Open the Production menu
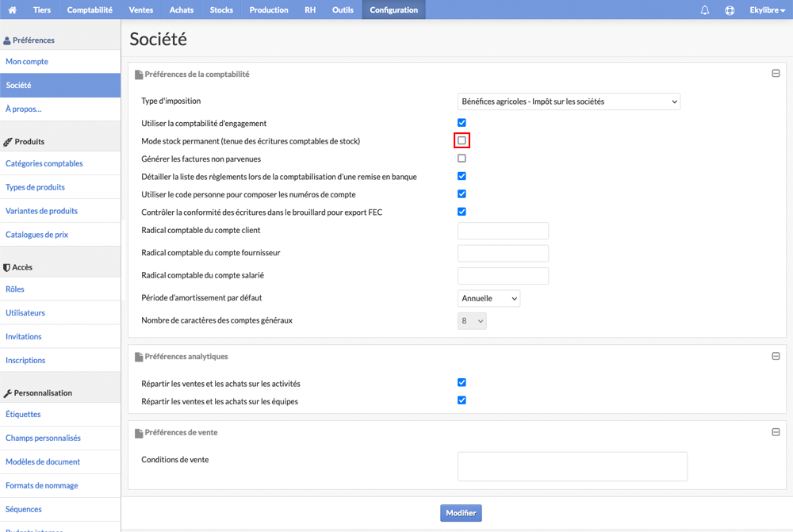This screenshot has height=532, width=793. coord(269,10)
